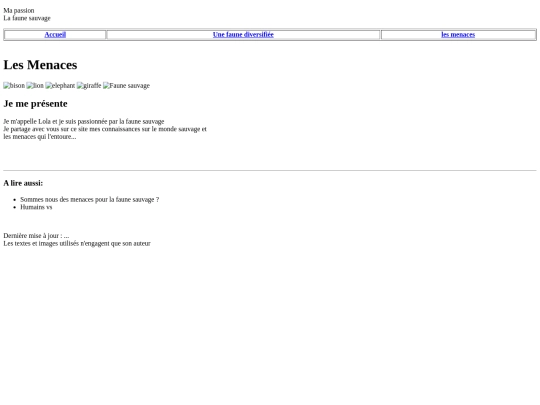Click the broken giraffe image
The height and width of the screenshot is (405, 540).
tap(89, 85)
